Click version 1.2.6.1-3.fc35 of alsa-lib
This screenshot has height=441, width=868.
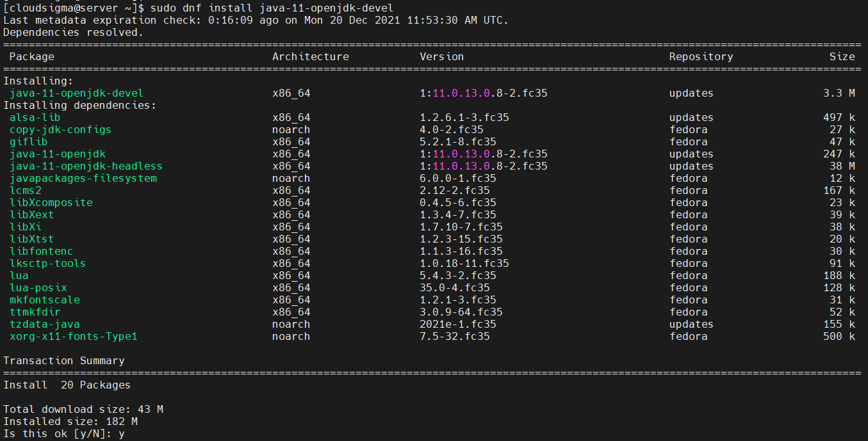point(464,118)
